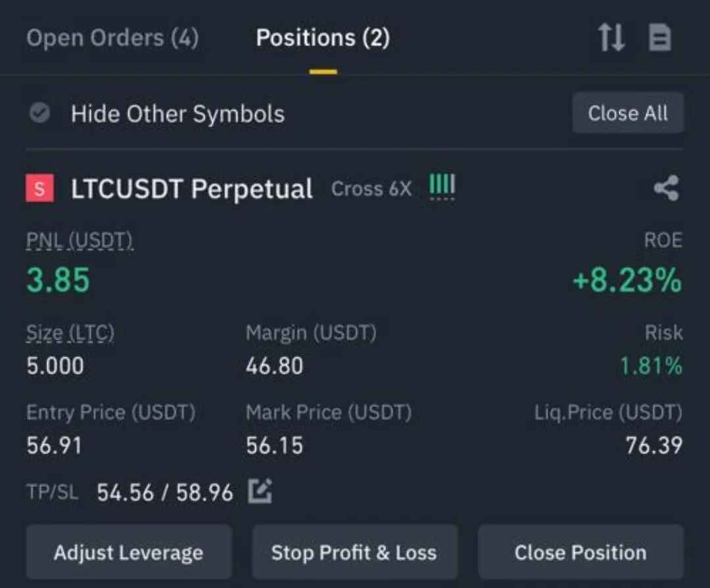
Task: Select the Positions (2) tab
Action: click(323, 37)
